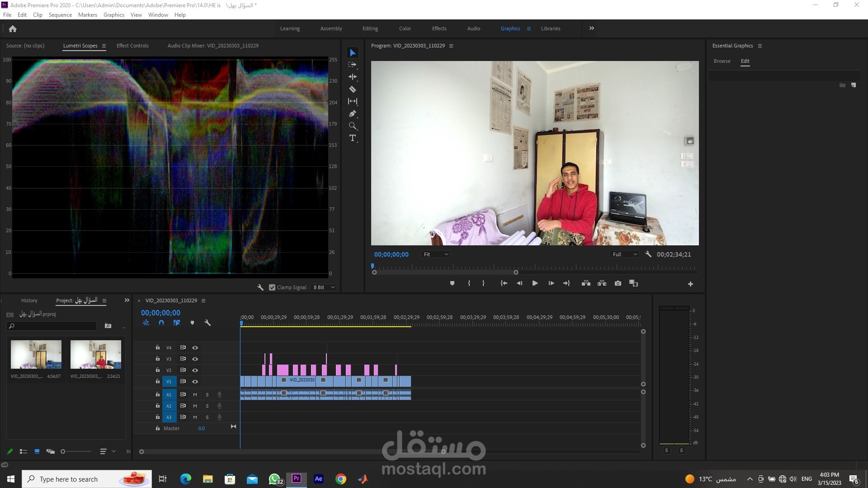Viewport: 868px width, 488px height.
Task: Click the Lift button
Action: coord(586,283)
